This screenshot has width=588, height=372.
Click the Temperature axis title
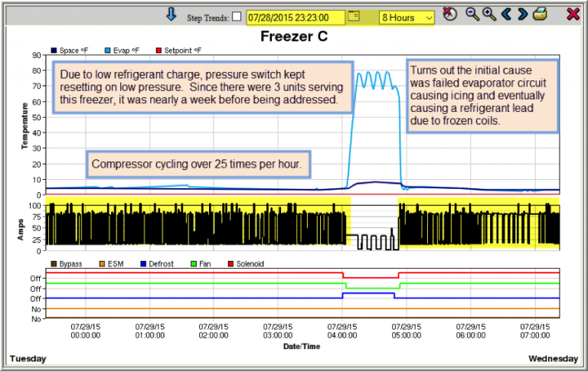(x=24, y=126)
